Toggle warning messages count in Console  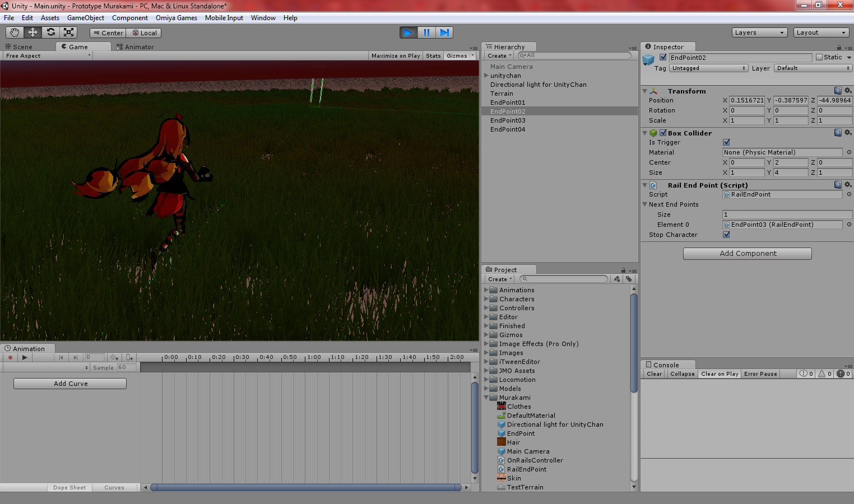click(825, 374)
